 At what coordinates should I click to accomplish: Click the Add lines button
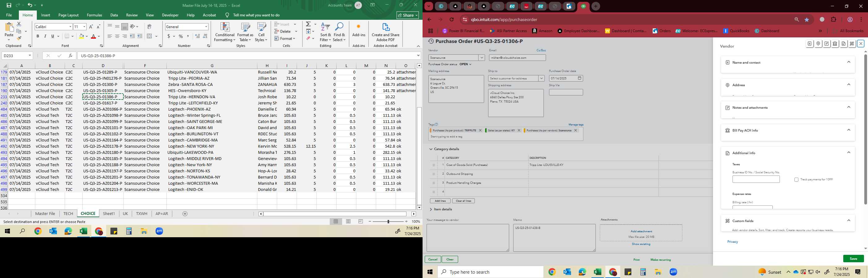pyautogui.click(x=440, y=201)
